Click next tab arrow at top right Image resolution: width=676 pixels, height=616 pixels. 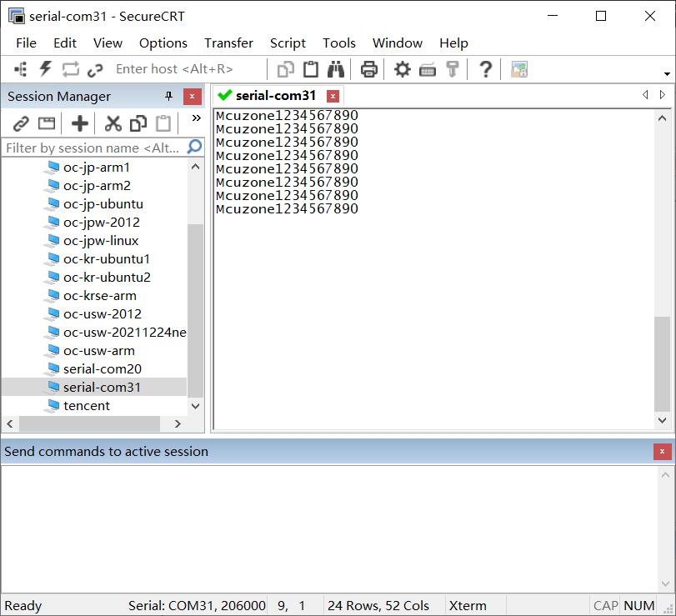pos(663,94)
